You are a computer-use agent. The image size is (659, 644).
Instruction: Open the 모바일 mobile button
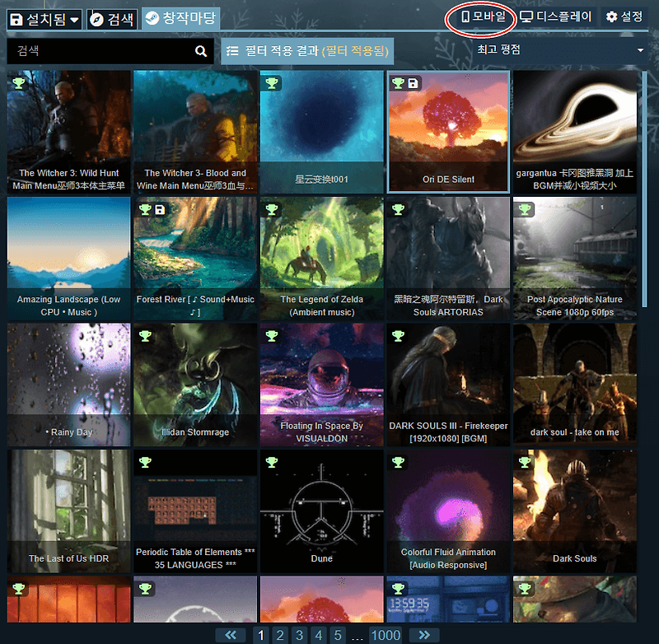click(x=484, y=16)
